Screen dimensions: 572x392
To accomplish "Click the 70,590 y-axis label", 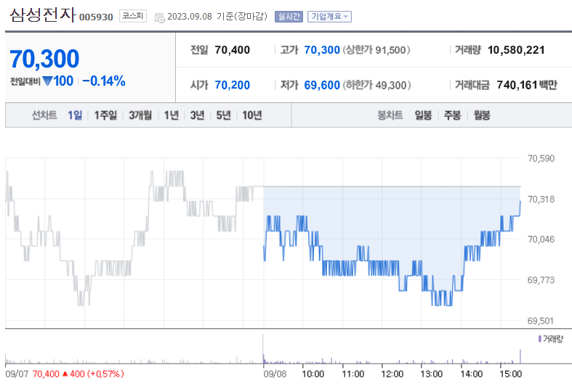I will pyautogui.click(x=541, y=158).
